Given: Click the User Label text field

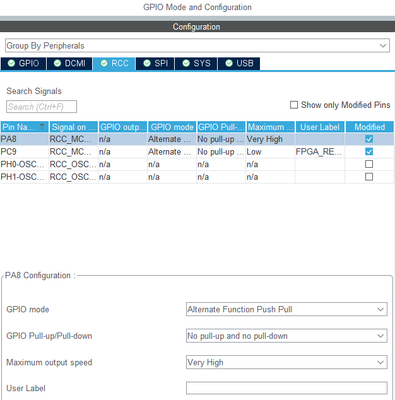Looking at the screenshot, I should point(287,388).
